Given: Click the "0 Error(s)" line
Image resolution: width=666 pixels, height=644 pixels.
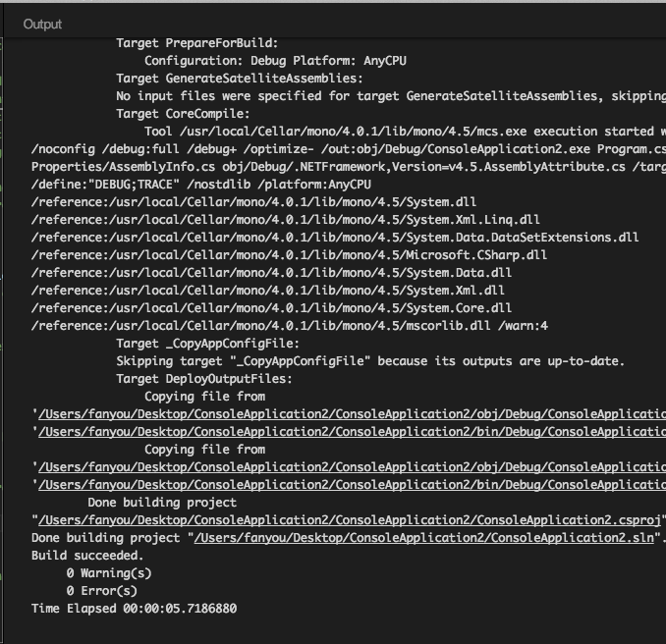Looking at the screenshot, I should tap(102, 591).
